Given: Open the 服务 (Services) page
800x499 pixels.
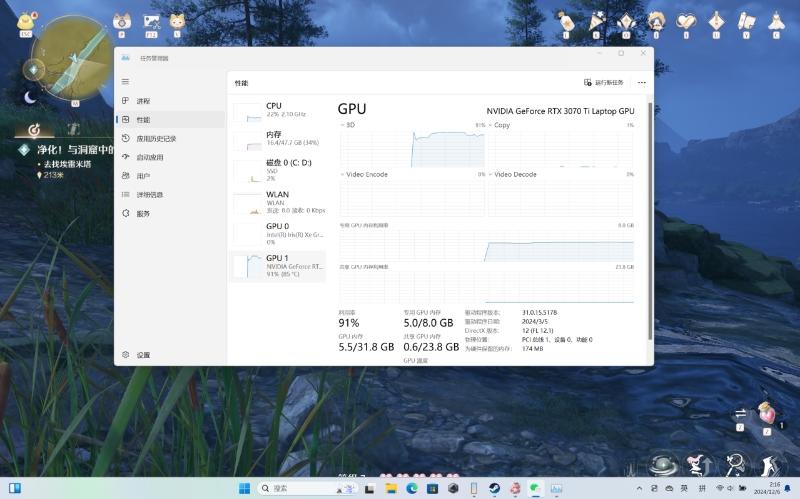Looking at the screenshot, I should click(170, 214).
